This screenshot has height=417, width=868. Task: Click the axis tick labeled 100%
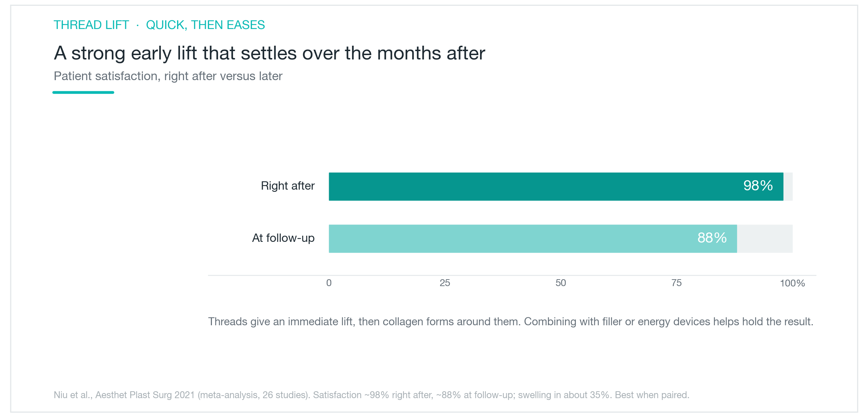click(793, 283)
